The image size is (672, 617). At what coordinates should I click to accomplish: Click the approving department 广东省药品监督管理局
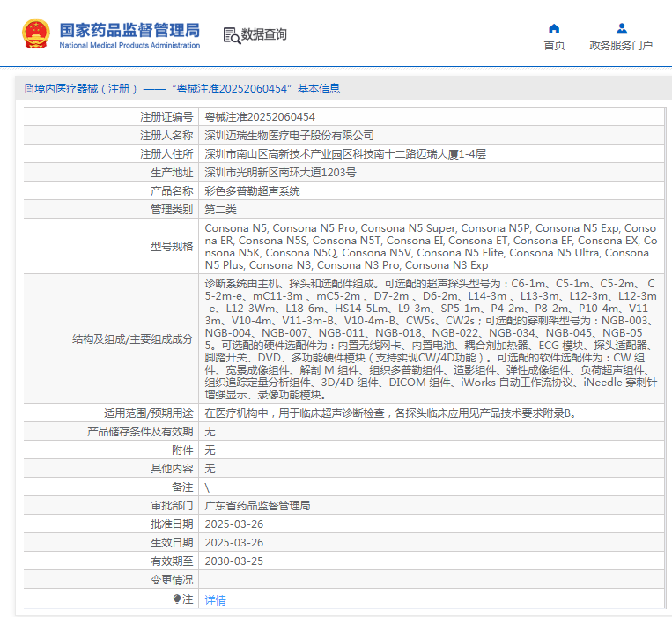(257, 506)
